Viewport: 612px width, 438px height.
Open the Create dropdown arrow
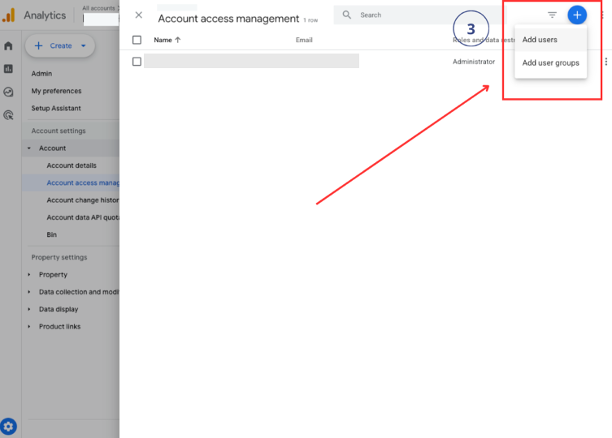point(83,46)
